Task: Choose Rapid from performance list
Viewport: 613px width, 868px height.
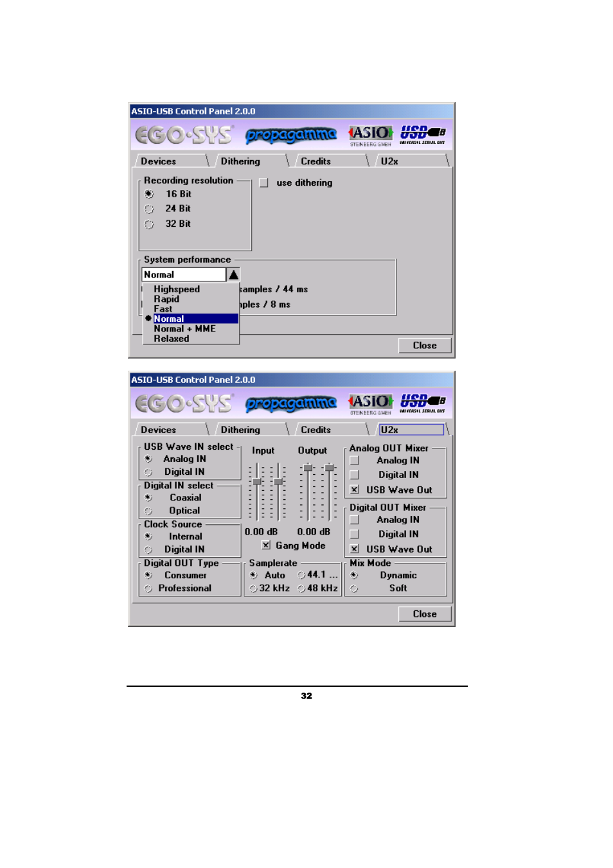Action: [166, 299]
